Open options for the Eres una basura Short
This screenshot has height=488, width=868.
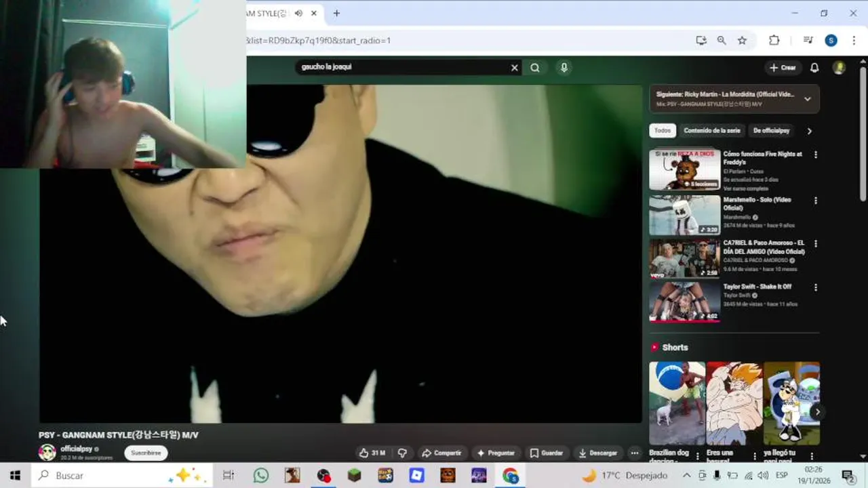coord(754,456)
